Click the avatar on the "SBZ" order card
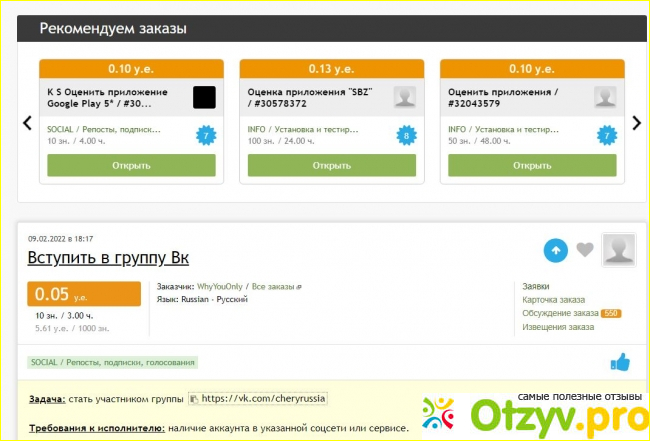The image size is (650, 441). click(404, 97)
